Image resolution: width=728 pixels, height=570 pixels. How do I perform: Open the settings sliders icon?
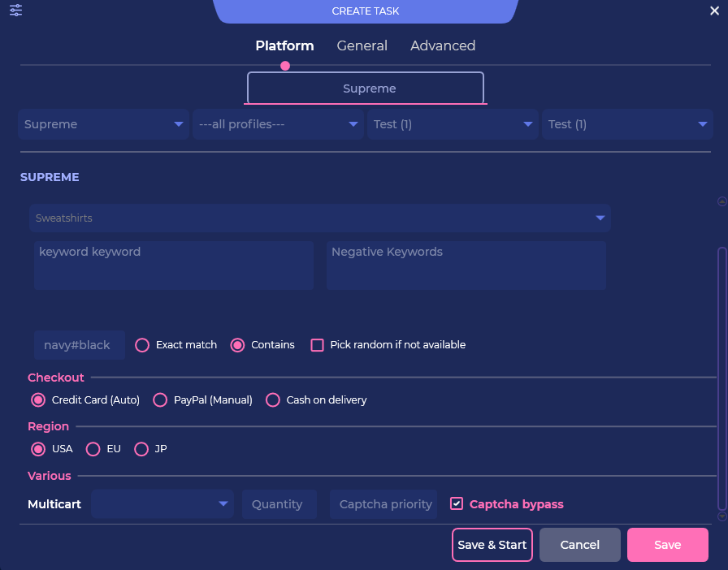(x=15, y=11)
